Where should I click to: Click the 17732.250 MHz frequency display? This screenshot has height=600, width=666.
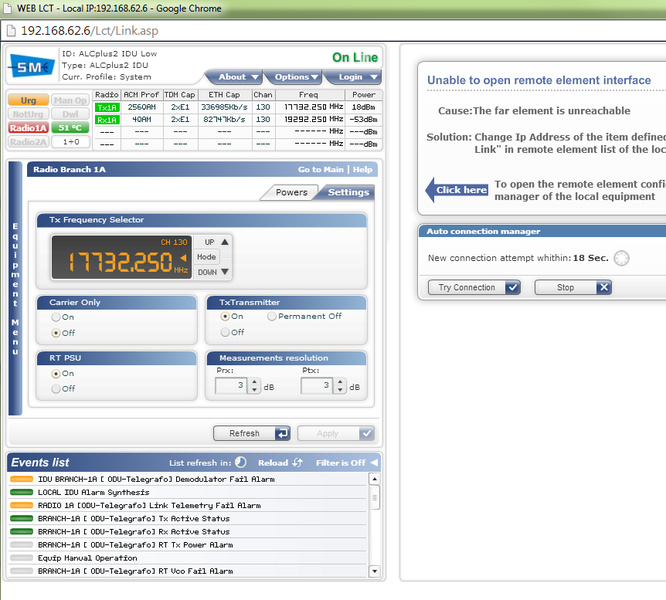[x=122, y=258]
